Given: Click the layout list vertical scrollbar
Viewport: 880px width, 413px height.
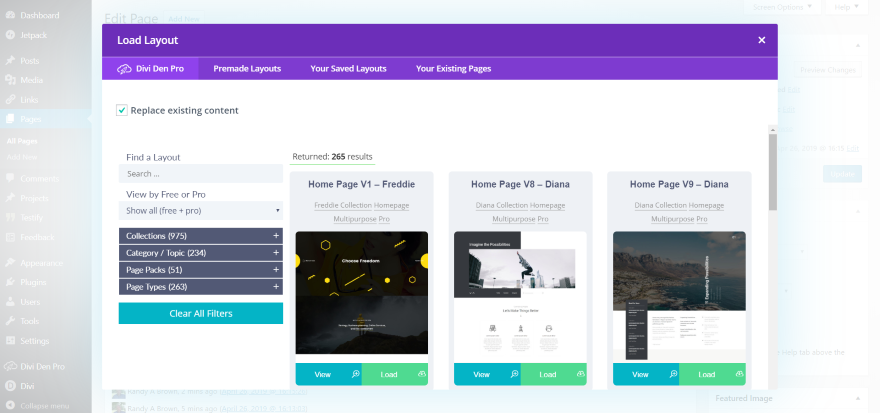Looking at the screenshot, I should [773, 172].
